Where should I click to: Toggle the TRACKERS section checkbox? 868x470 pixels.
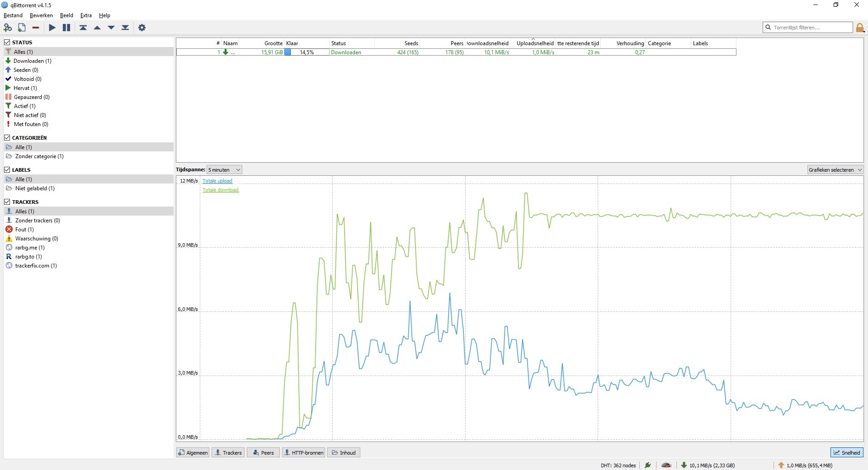coord(7,202)
